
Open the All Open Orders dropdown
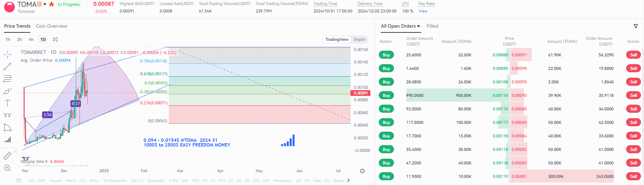click(x=400, y=26)
